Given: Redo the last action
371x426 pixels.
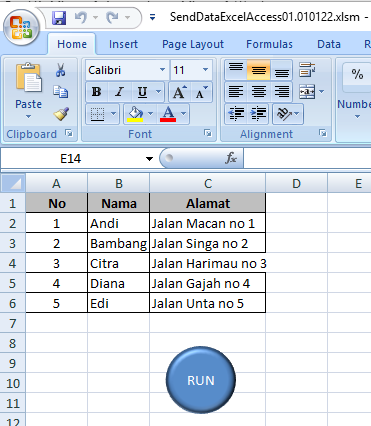Looking at the screenshot, I should click(x=113, y=17).
